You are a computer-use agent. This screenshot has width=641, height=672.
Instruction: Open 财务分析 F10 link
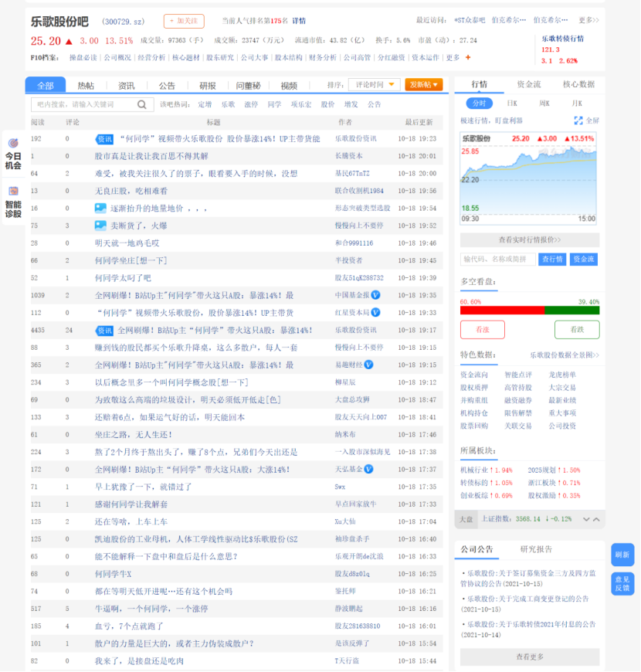323,57
